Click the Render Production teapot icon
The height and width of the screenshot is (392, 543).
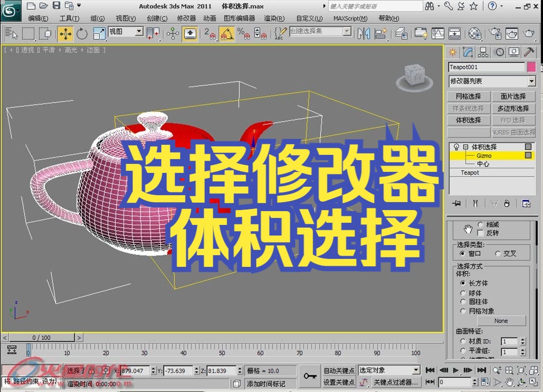[x=529, y=33]
